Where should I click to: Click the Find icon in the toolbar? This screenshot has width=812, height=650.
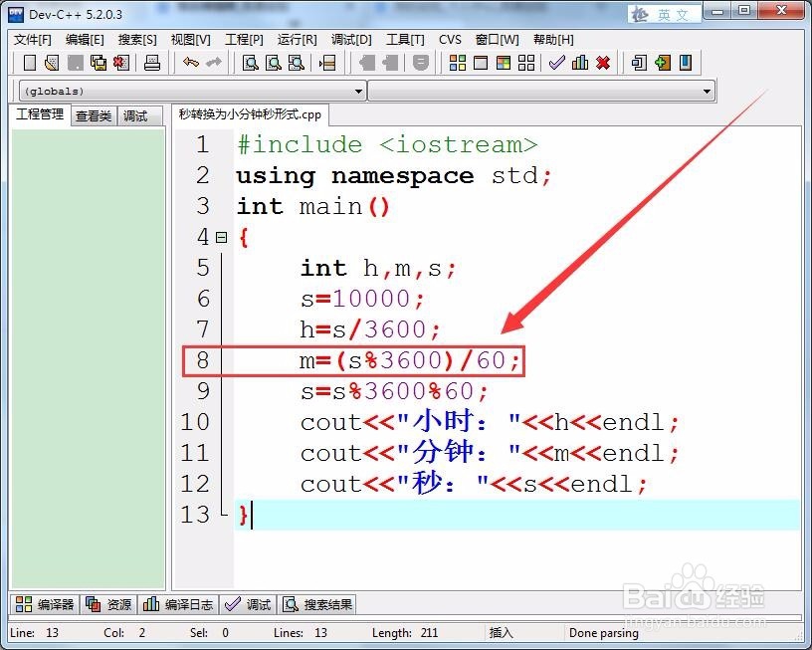[249, 63]
